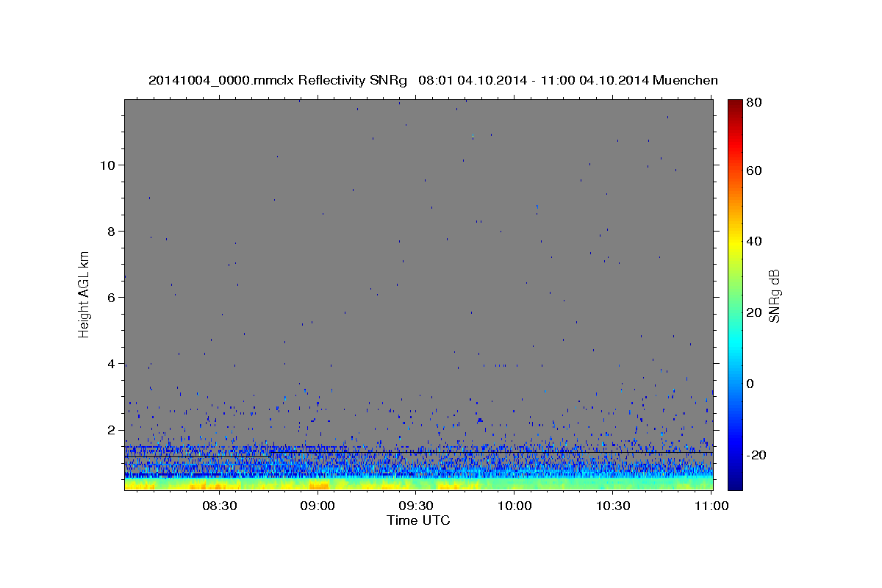Screen dimensions: 882x588
Task: Click the plot title text '20141004_0000.mmclx Reflectivity SNRg'
Action: [x=278, y=80]
